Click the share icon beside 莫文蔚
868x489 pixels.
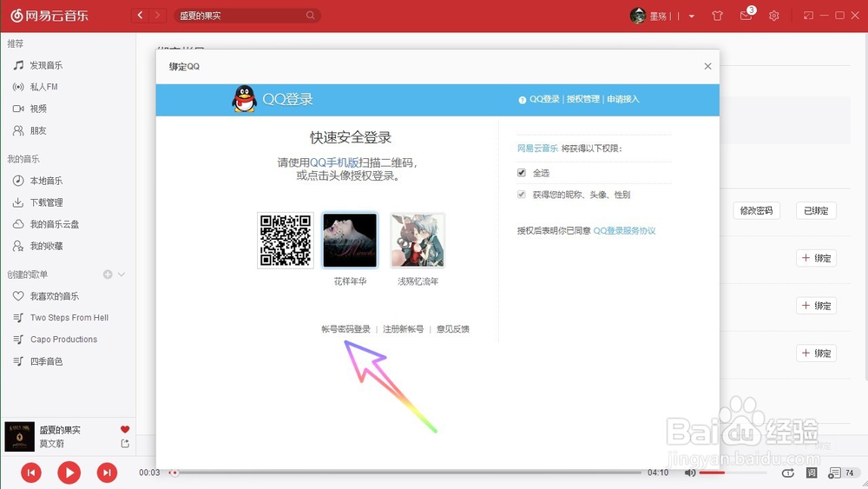click(125, 444)
